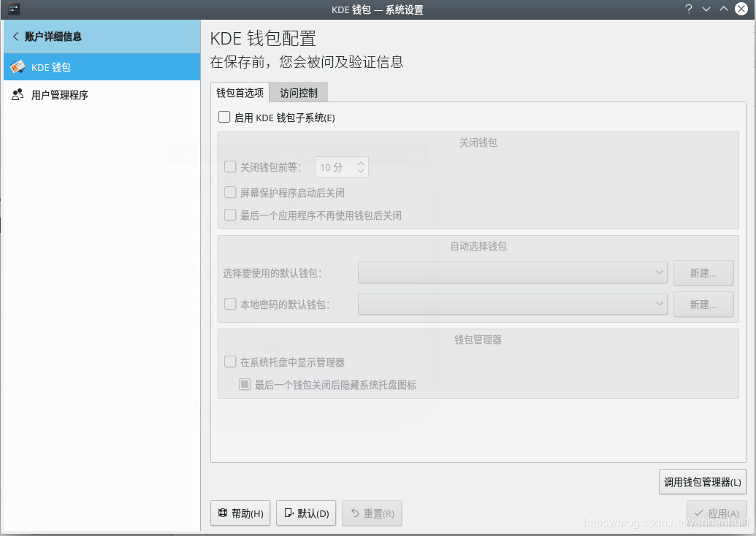
Task: Close the KDE Wallet settings window
Action: [x=741, y=9]
